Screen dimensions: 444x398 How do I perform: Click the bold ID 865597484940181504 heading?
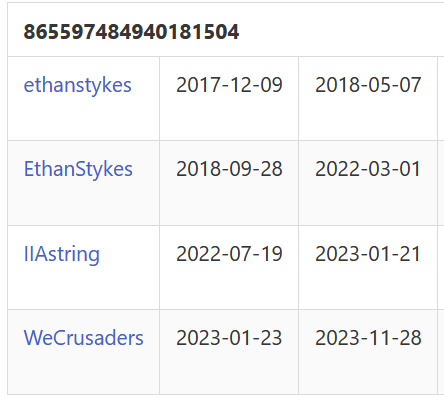tap(131, 32)
